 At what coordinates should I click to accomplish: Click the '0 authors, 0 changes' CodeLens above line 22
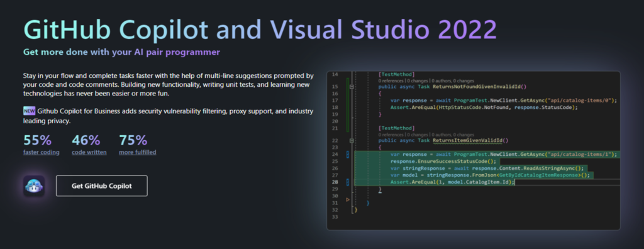pyautogui.click(x=453, y=135)
